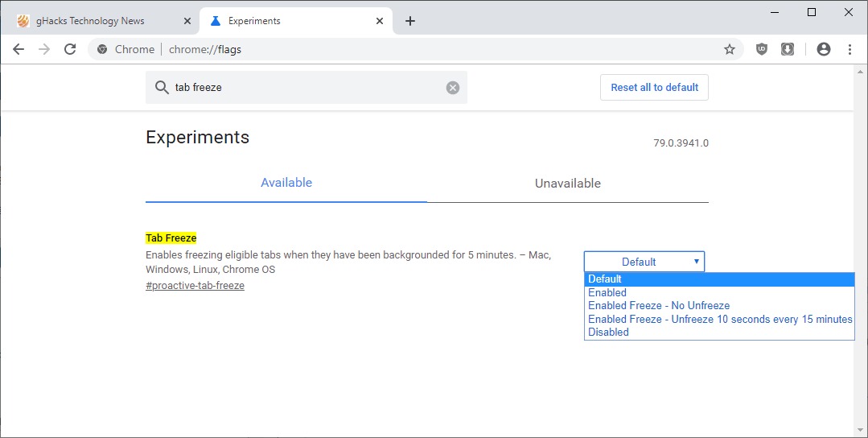
Task: Pick Disabled in the dropdown list
Action: pyautogui.click(x=608, y=333)
